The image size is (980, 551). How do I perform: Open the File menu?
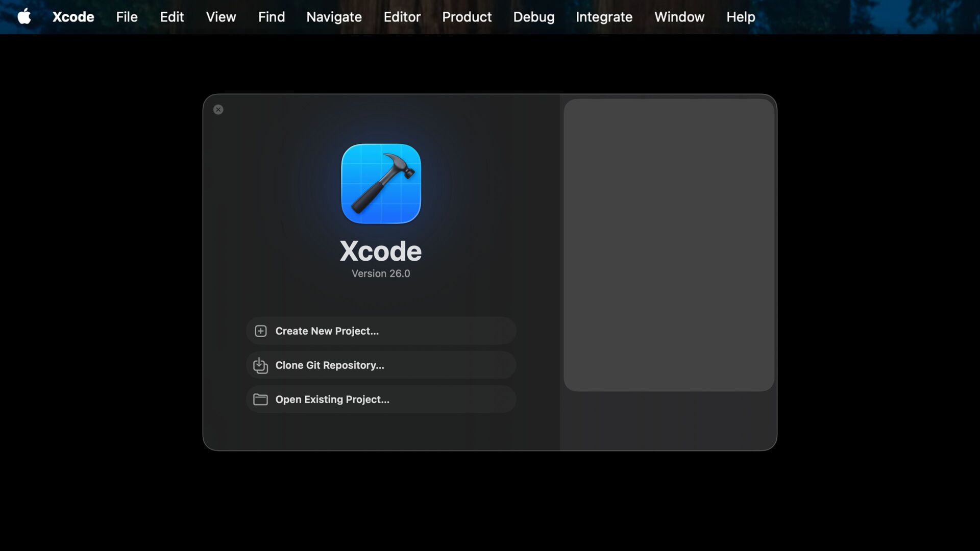[x=127, y=17]
